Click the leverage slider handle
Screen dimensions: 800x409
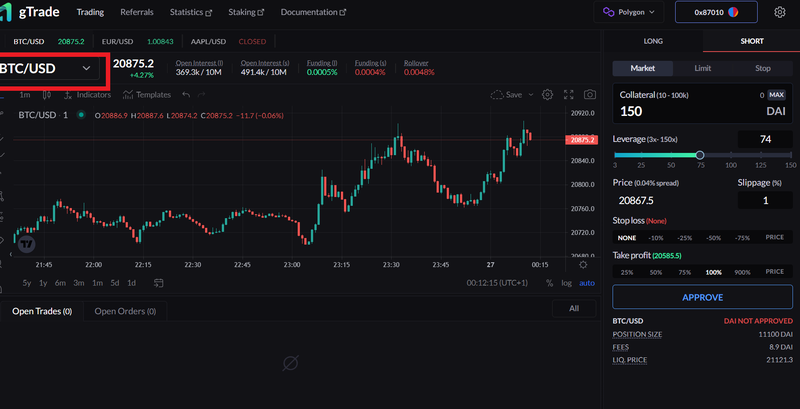700,155
